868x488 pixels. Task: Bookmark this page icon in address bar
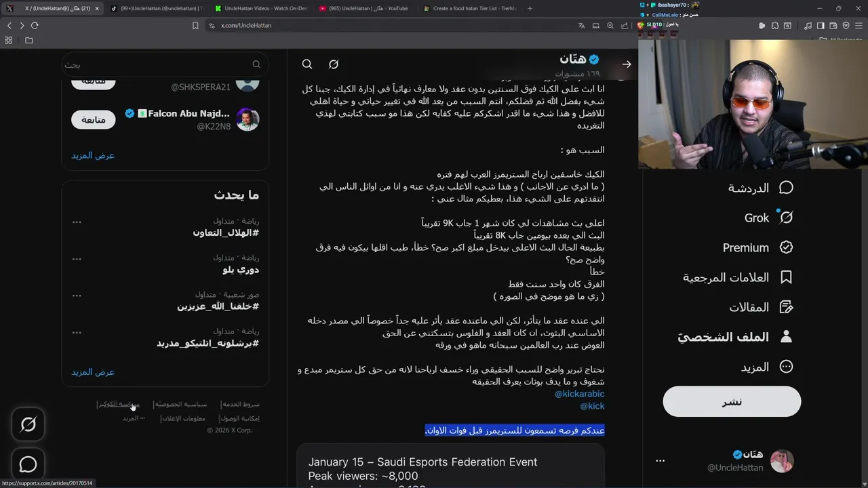[x=195, y=26]
